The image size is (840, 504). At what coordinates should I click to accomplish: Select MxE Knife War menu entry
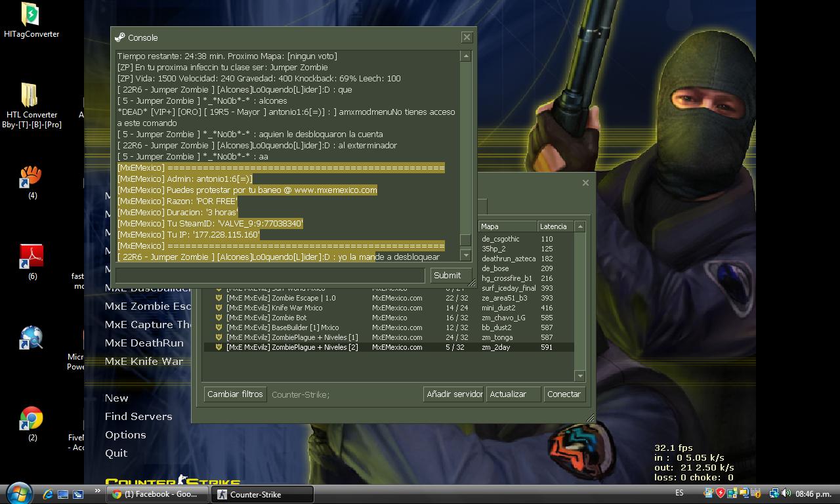tap(144, 361)
